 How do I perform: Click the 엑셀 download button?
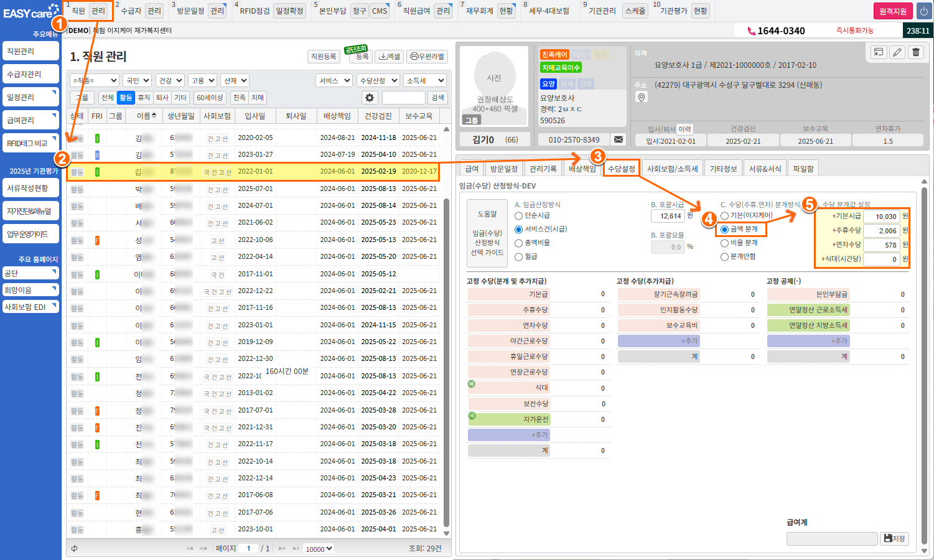pyautogui.click(x=390, y=57)
